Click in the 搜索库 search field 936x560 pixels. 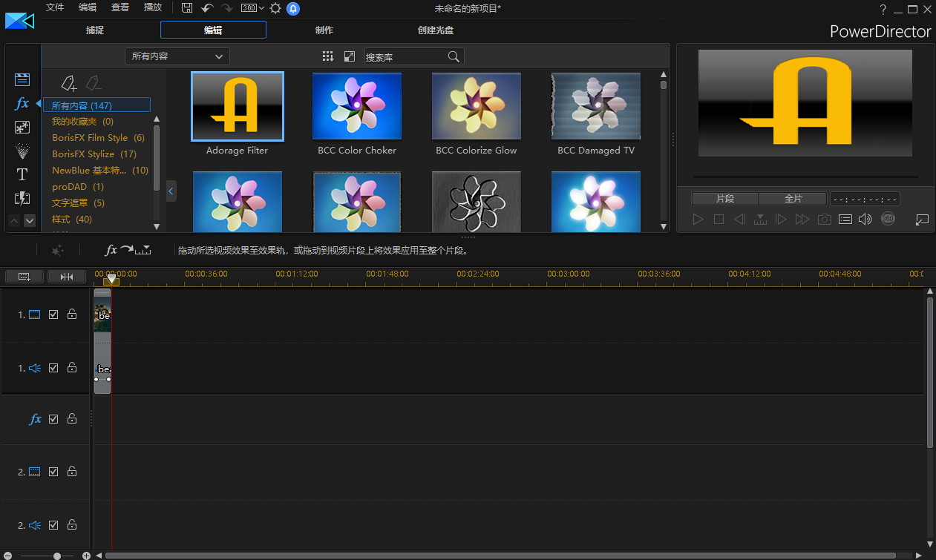pos(405,56)
